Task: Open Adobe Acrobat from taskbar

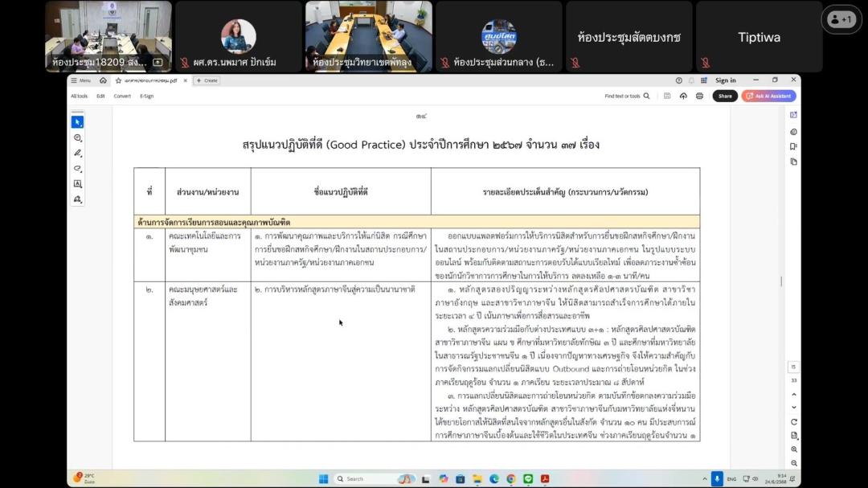Action: (545, 478)
